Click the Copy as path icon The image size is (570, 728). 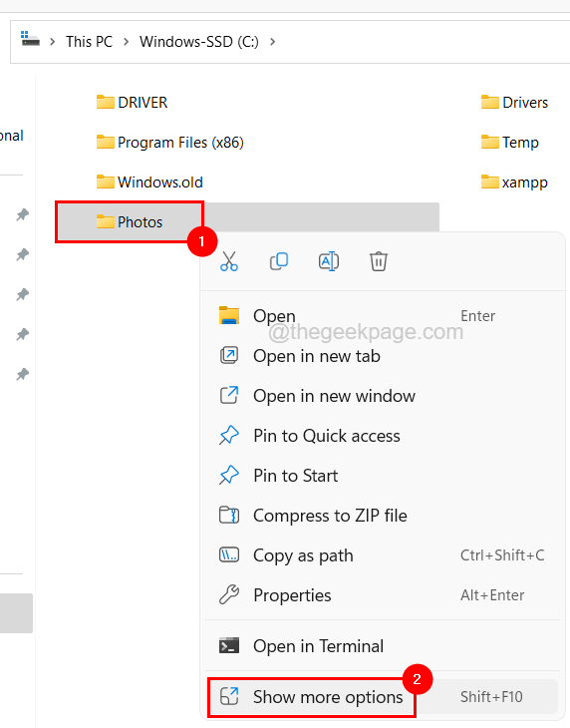coord(229,554)
